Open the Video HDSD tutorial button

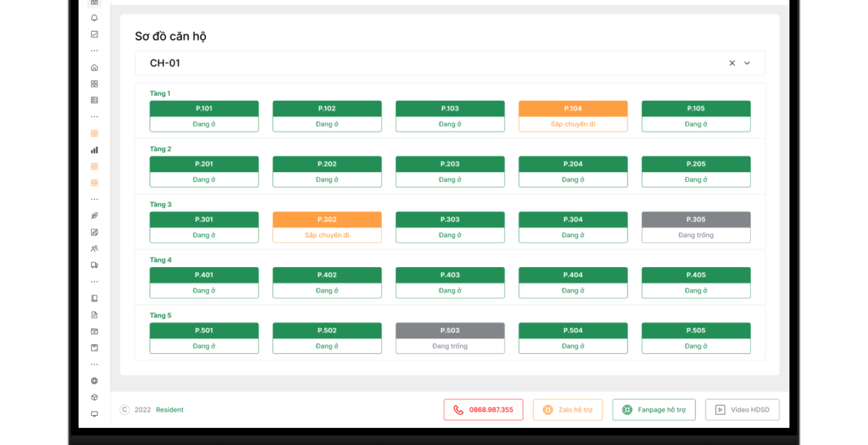coord(742,409)
